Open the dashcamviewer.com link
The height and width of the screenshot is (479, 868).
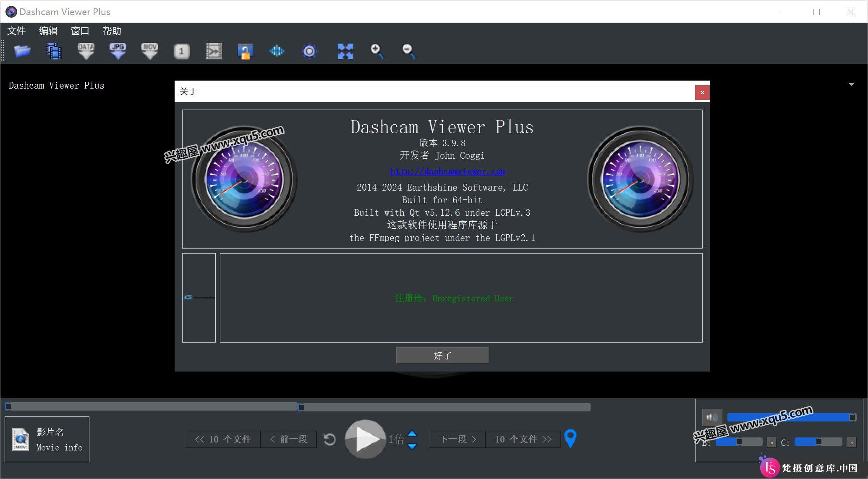pyautogui.click(x=448, y=171)
